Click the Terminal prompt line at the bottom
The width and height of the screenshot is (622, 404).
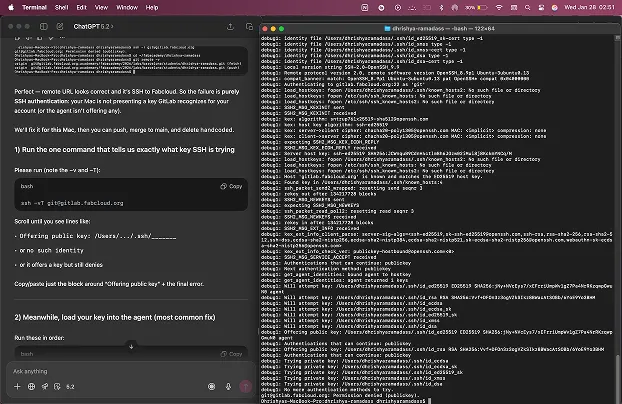coord(346,401)
